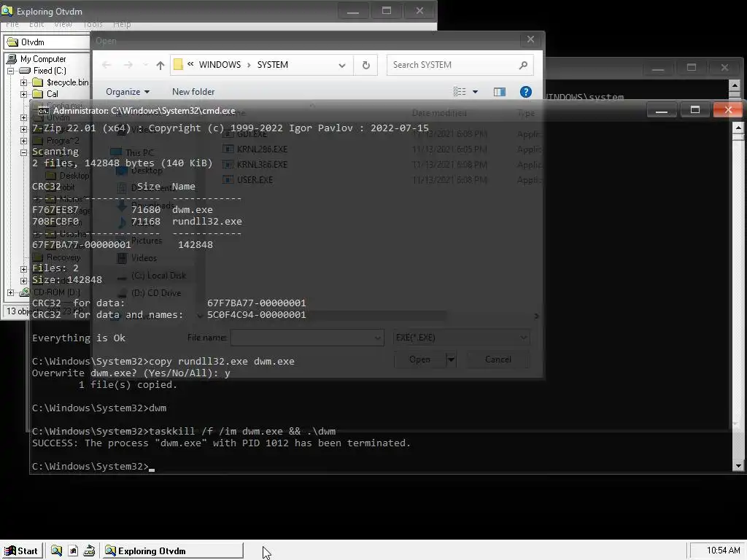The width and height of the screenshot is (747, 560).
Task: Click the search magnifier icon
Action: [523, 65]
